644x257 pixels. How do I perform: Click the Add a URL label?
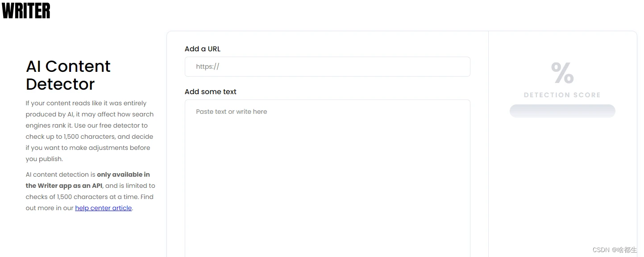point(203,49)
